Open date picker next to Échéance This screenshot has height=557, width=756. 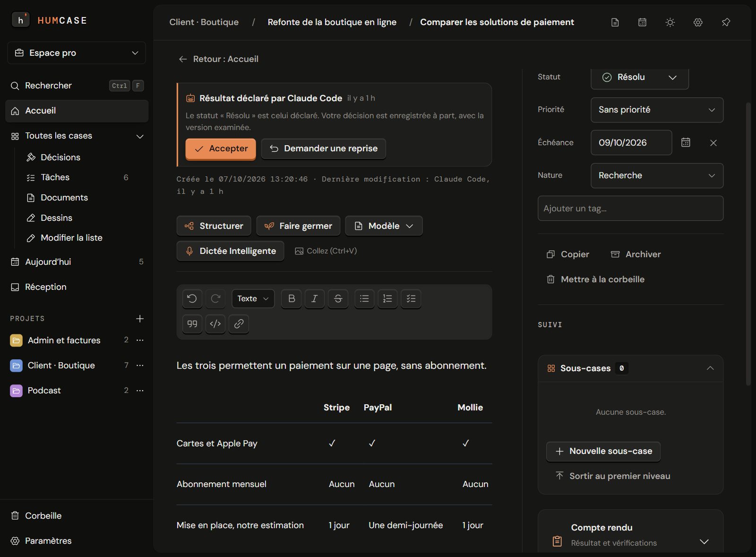(x=686, y=142)
